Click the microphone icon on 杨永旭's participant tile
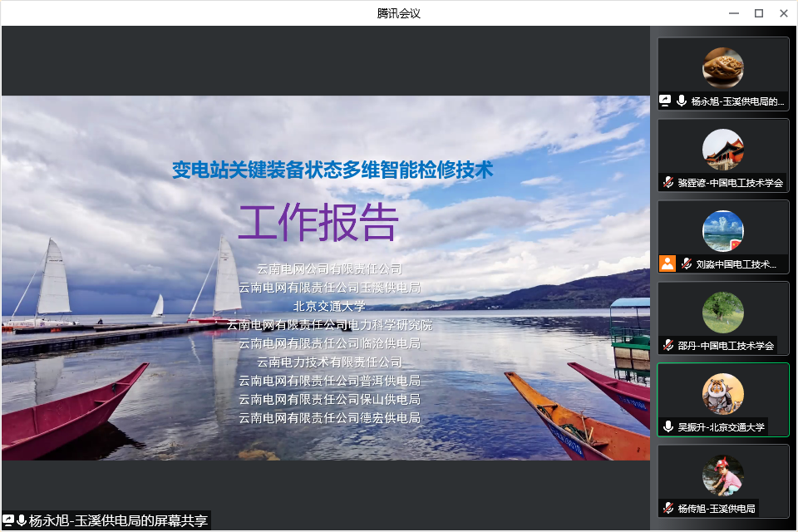This screenshot has width=798, height=532. click(x=682, y=101)
